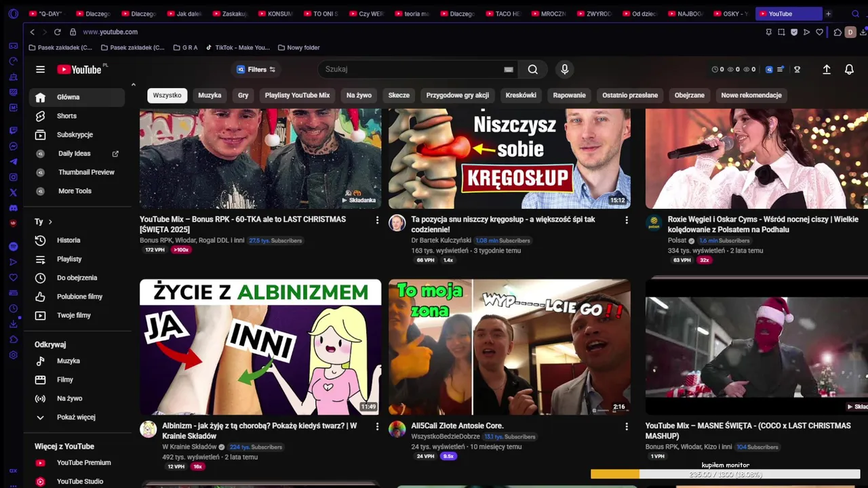
Task: Expand the Ty section chevron
Action: (50, 222)
